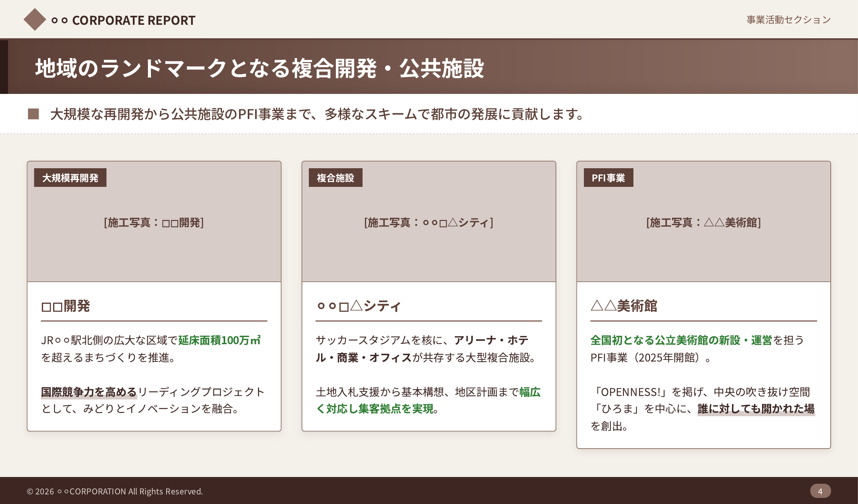Click the diamond logo icon in the header
The image size is (858, 504).
click(35, 20)
